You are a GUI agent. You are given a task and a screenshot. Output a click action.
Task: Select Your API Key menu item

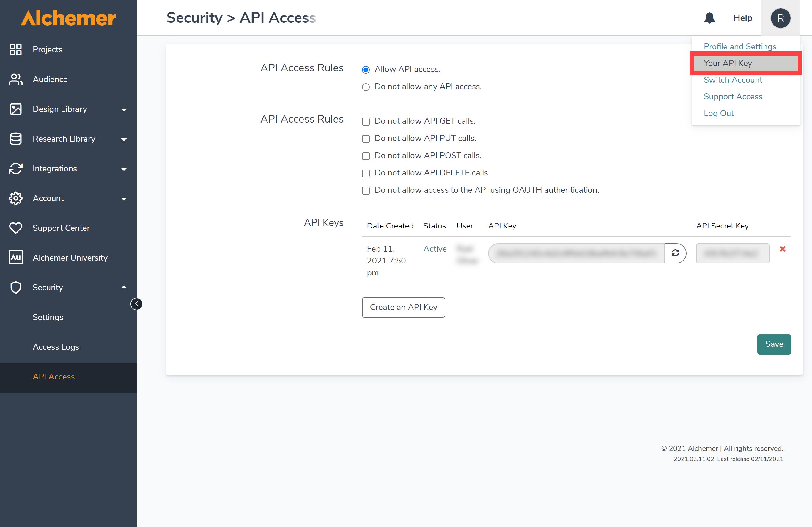point(746,63)
